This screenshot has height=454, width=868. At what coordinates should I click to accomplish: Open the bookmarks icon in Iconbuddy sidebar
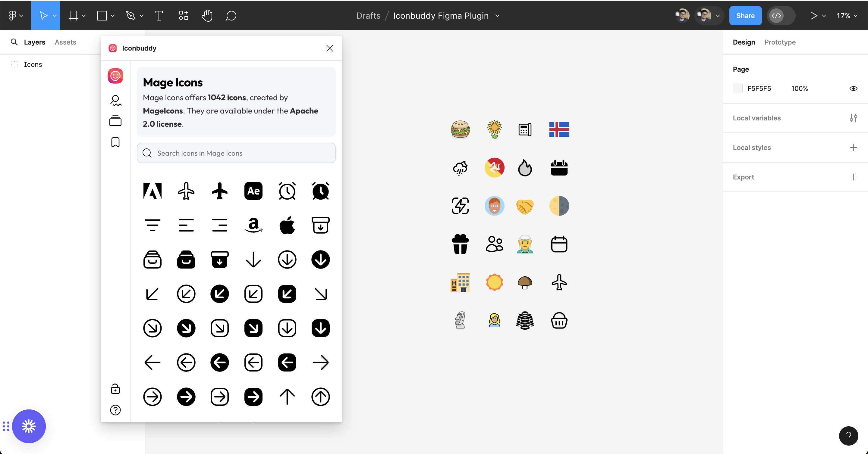(x=115, y=142)
